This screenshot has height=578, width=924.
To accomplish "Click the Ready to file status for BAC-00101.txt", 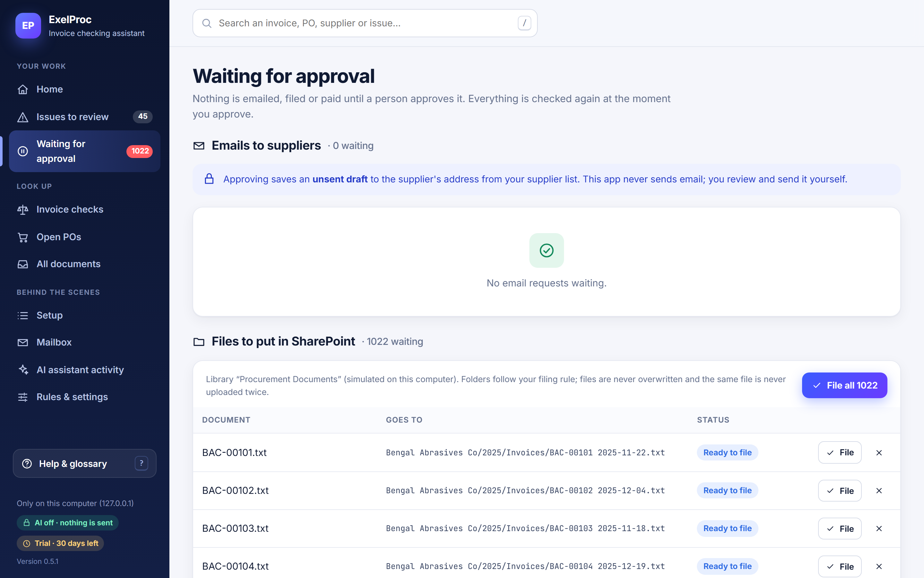I will tap(727, 453).
